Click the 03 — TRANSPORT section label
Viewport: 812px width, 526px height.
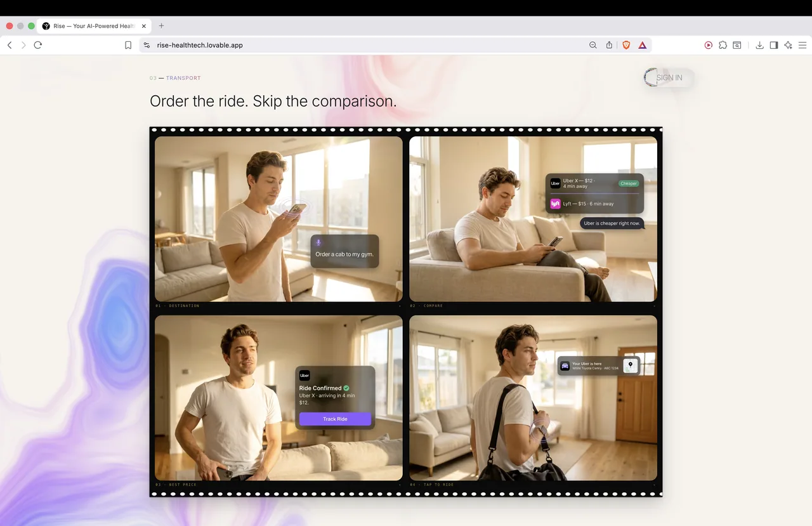click(175, 78)
